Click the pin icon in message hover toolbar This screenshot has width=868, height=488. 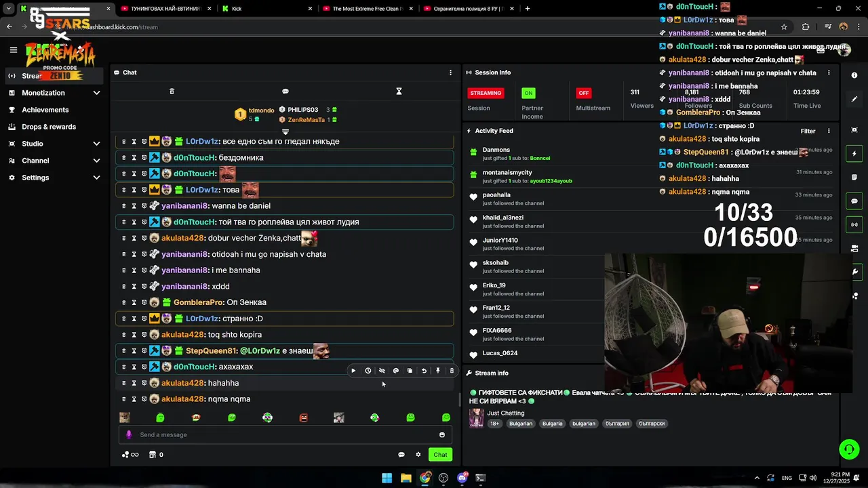point(438,371)
